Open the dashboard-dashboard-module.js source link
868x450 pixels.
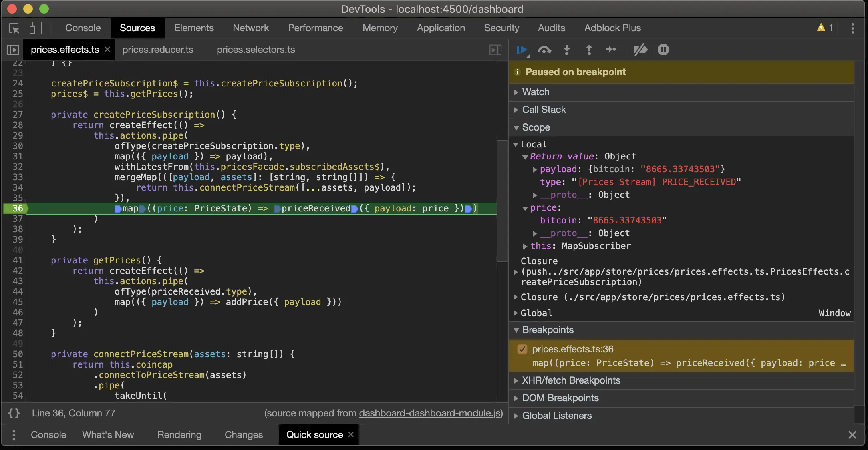click(430, 413)
